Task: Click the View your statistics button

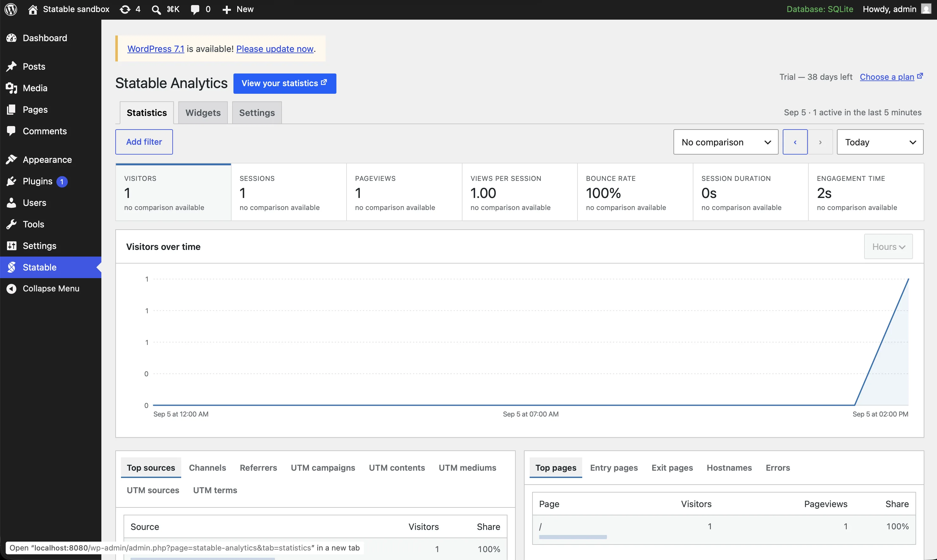Action: 285,83
